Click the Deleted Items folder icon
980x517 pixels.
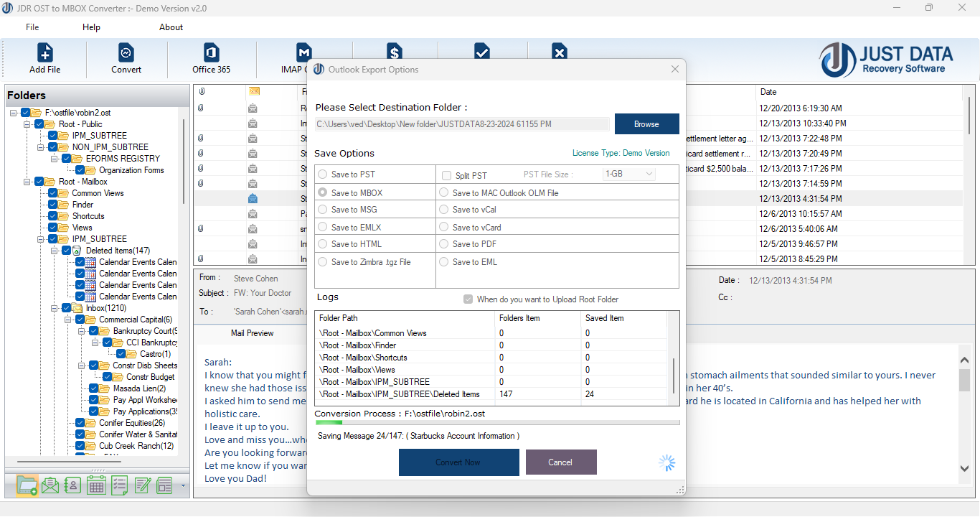(77, 251)
